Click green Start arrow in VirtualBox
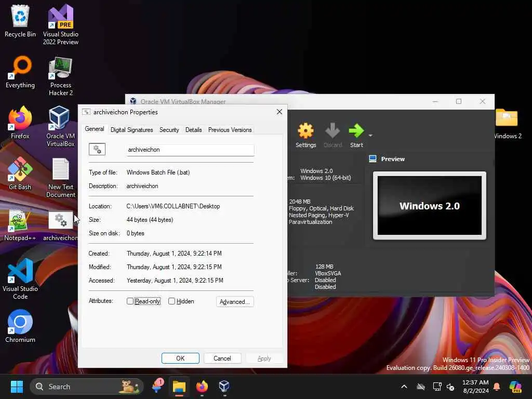This screenshot has height=399, width=532. coord(356,135)
